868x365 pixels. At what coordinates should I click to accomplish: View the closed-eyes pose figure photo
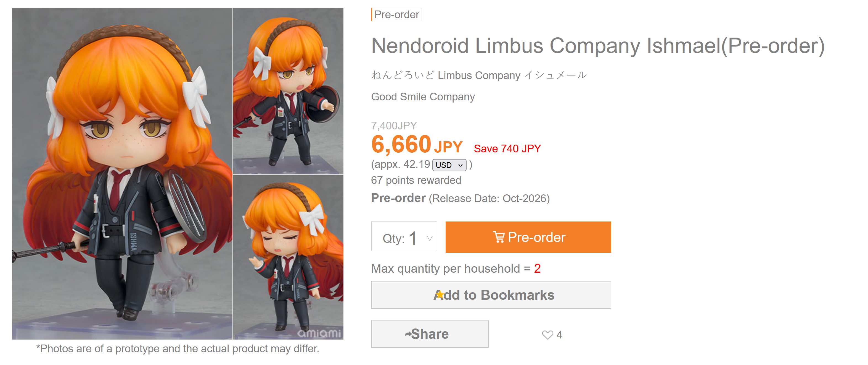pyautogui.click(x=288, y=257)
